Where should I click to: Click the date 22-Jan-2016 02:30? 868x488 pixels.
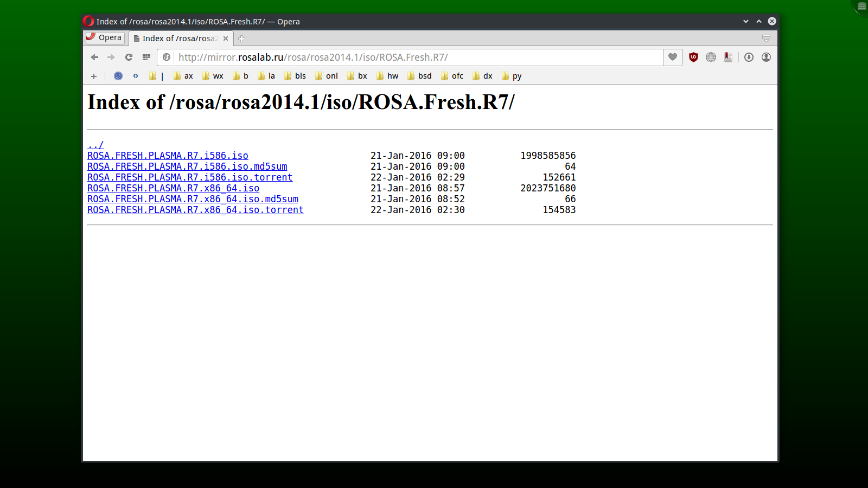click(x=418, y=210)
